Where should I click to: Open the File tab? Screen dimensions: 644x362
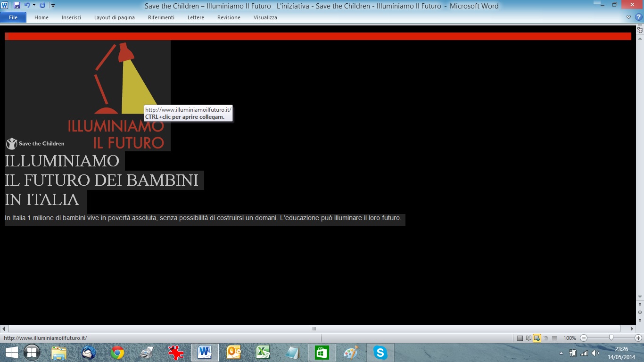tap(13, 17)
